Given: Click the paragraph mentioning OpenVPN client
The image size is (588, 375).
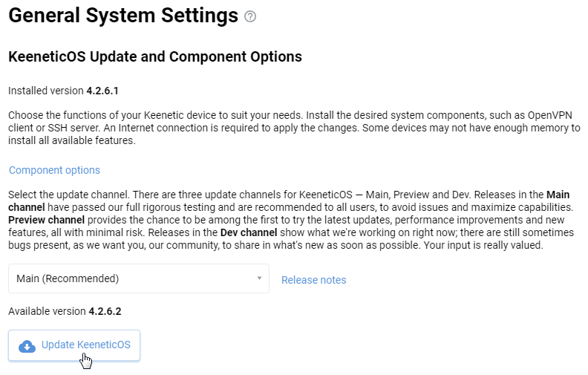Looking at the screenshot, I should (294, 128).
